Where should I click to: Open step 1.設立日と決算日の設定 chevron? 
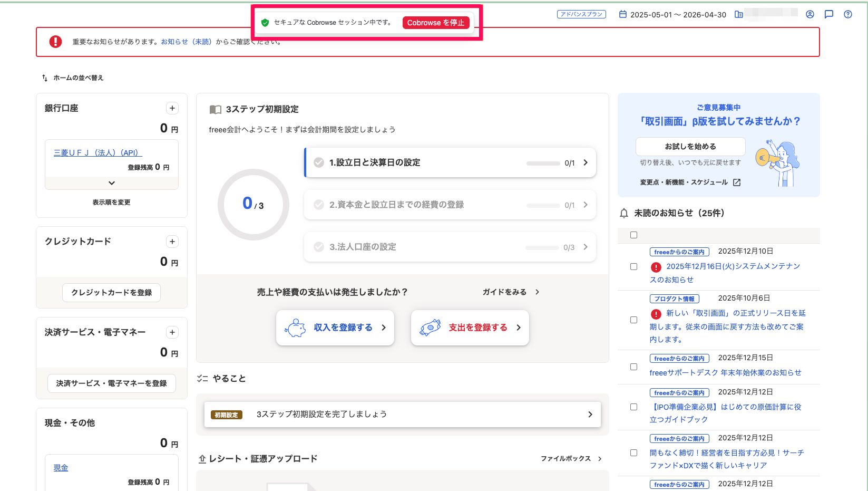[586, 162]
